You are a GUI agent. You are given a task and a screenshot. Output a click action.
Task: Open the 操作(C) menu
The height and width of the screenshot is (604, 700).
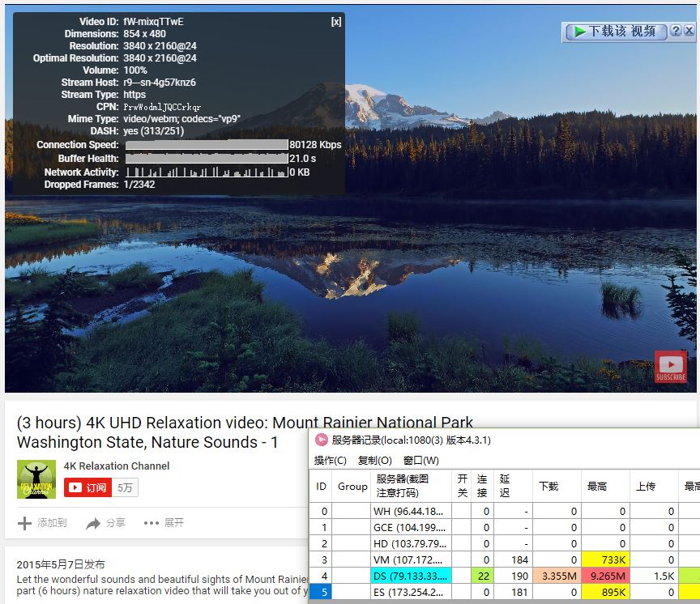pos(330,461)
